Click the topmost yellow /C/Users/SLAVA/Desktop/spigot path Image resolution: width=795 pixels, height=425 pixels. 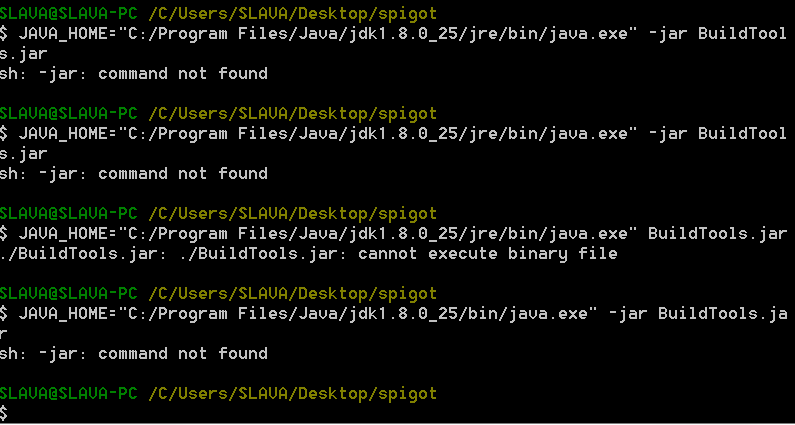293,14
